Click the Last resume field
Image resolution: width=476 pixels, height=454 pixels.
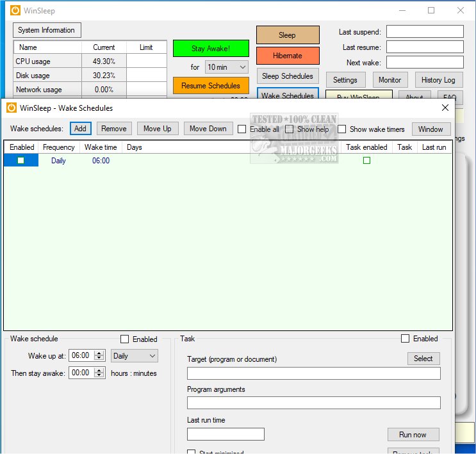pyautogui.click(x=425, y=47)
